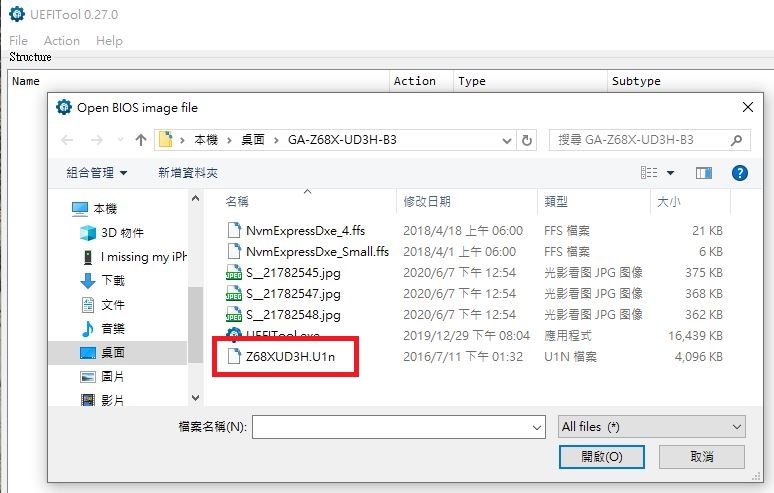Click the 取消 cancel button
The width and height of the screenshot is (774, 493).
coord(701,456)
